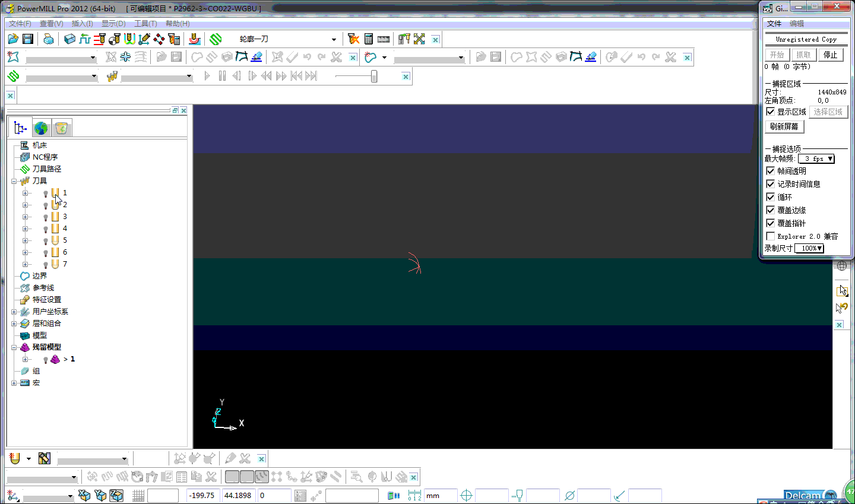Open the 文件 menu in the capture window
855x504 pixels.
tap(774, 24)
